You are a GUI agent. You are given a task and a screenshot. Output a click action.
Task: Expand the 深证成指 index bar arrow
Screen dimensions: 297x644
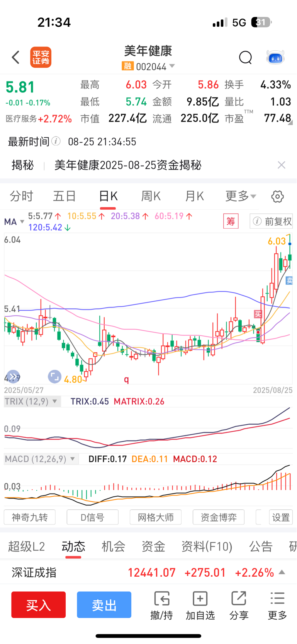click(282, 572)
